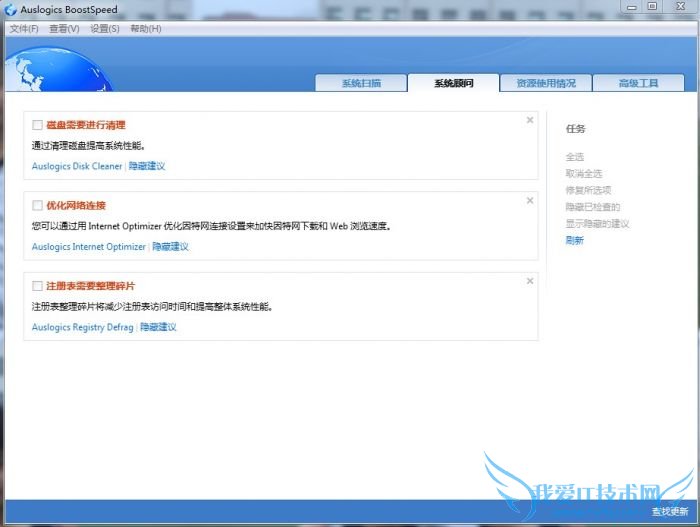The height and width of the screenshot is (527, 700).
Task: Click 隐藏建议 under the disk cleanup card
Action: (147, 166)
